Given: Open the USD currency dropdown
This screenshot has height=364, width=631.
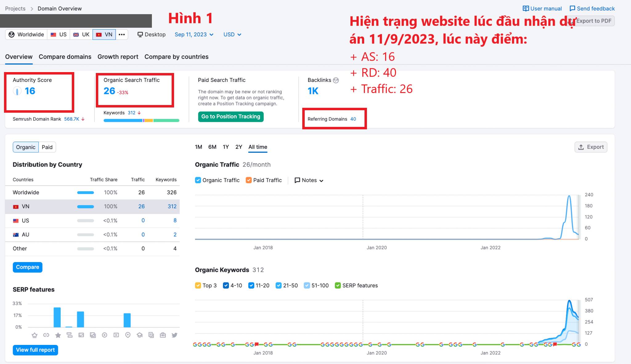Looking at the screenshot, I should 232,34.
